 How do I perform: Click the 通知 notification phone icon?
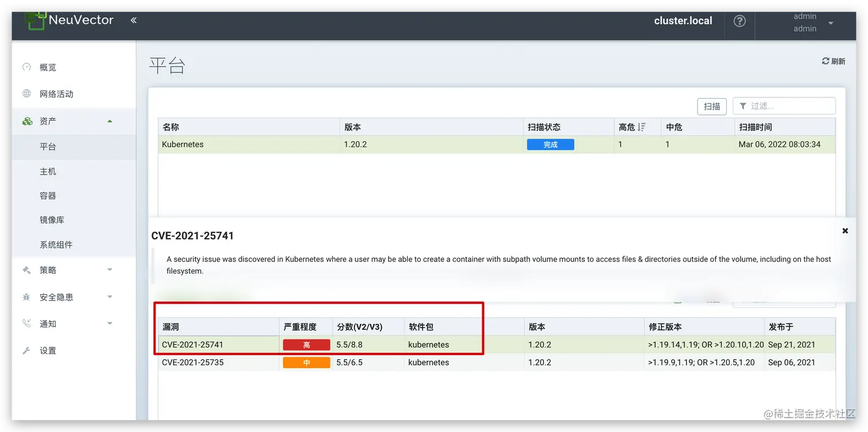pos(26,323)
